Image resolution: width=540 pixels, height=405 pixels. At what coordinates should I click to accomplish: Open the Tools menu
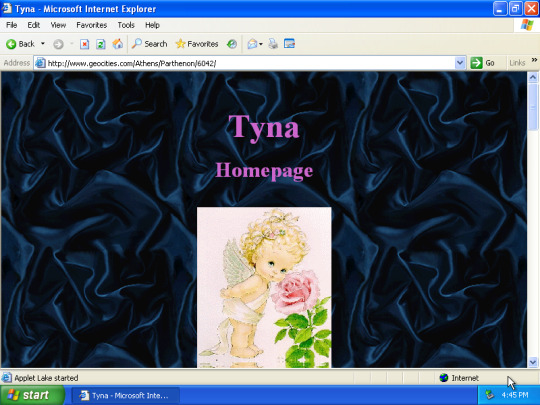coord(126,25)
